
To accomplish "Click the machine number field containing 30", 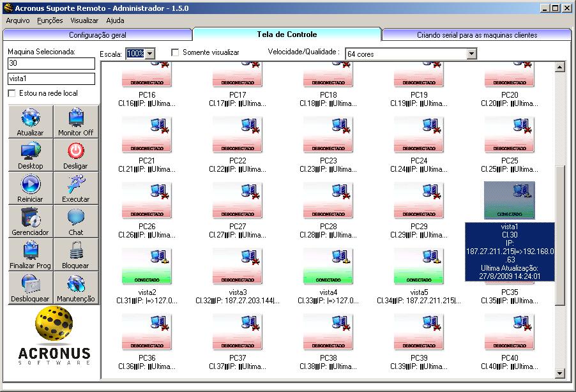I will tap(52, 63).
